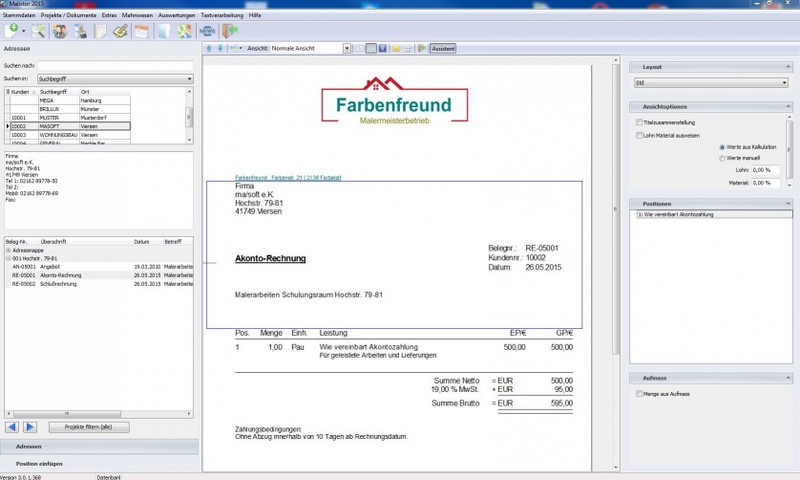Click the 'Suchen nach' input field

click(115, 65)
